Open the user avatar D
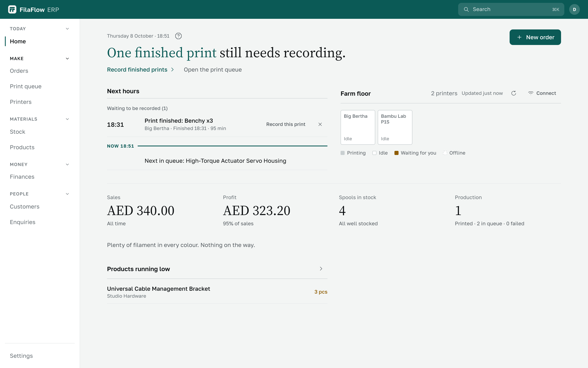Image resolution: width=588 pixels, height=368 pixels. (x=574, y=9)
